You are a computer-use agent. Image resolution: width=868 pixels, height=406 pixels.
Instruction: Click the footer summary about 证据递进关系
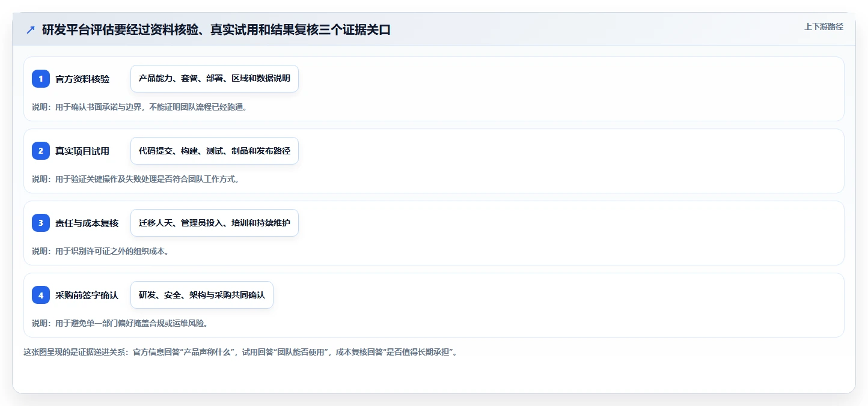click(x=240, y=353)
